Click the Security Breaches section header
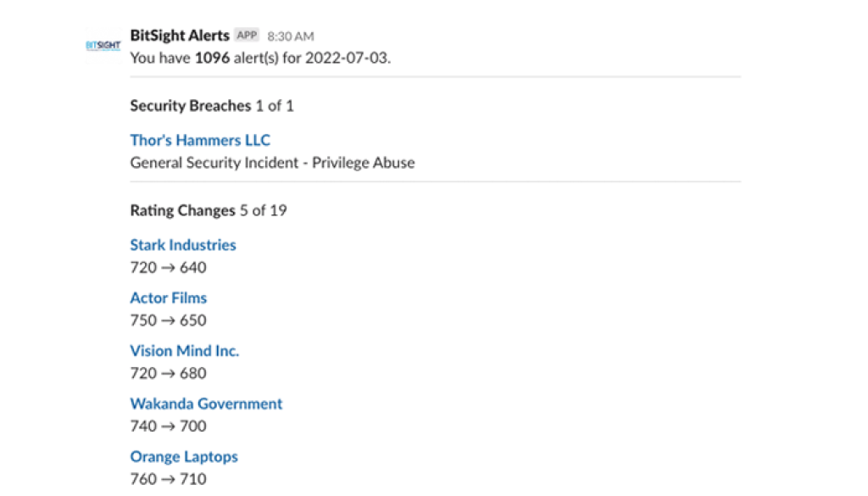 pyautogui.click(x=190, y=106)
